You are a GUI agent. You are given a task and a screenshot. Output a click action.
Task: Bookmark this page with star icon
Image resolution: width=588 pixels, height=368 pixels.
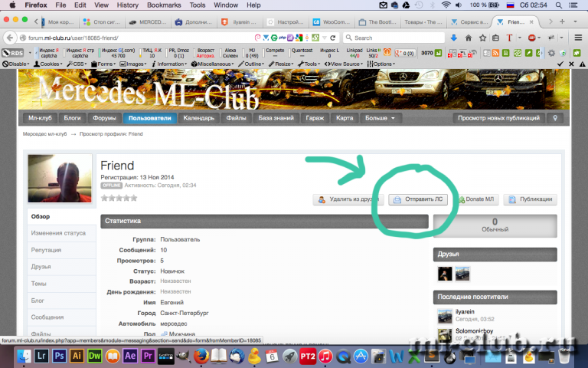(x=482, y=38)
